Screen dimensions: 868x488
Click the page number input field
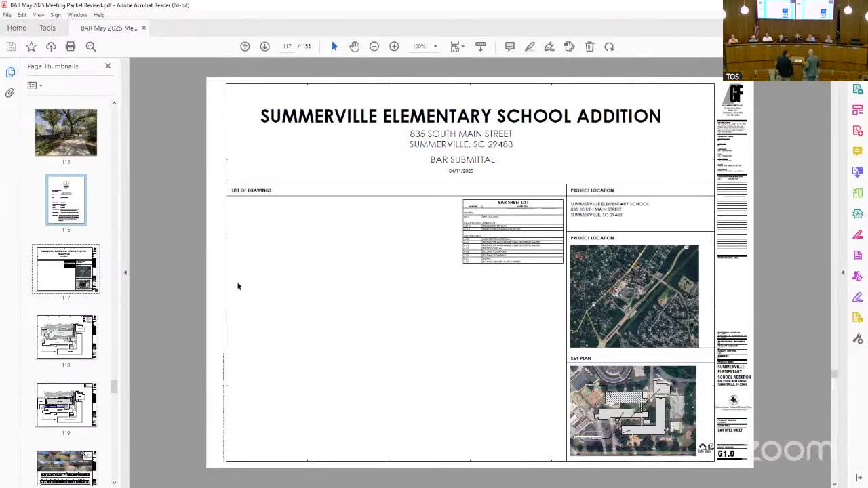pyautogui.click(x=287, y=46)
